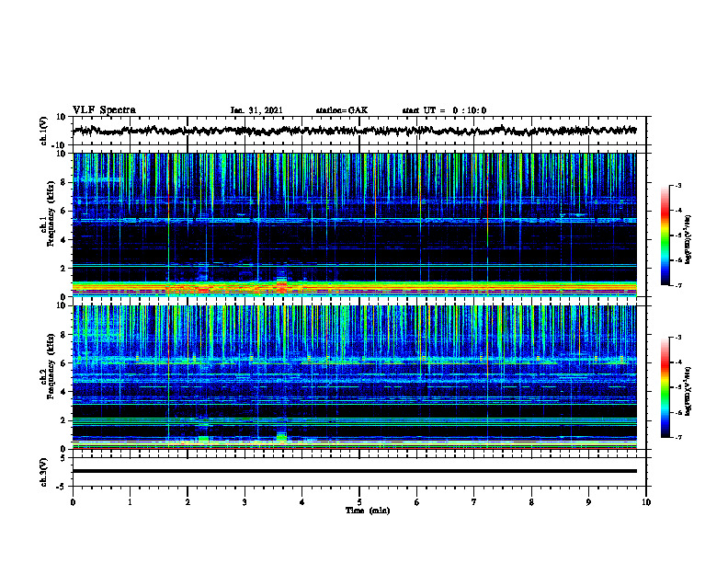The height and width of the screenshot is (563, 728).
Task: Click the "8" kHz tick on the ch.1 frequency axis
Action: pos(64,182)
